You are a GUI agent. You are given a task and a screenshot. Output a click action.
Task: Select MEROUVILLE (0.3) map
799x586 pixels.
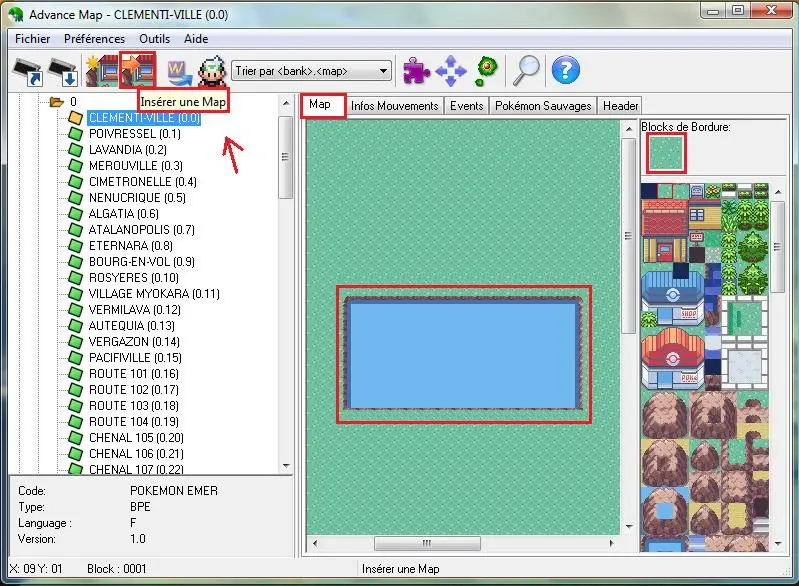click(136, 166)
